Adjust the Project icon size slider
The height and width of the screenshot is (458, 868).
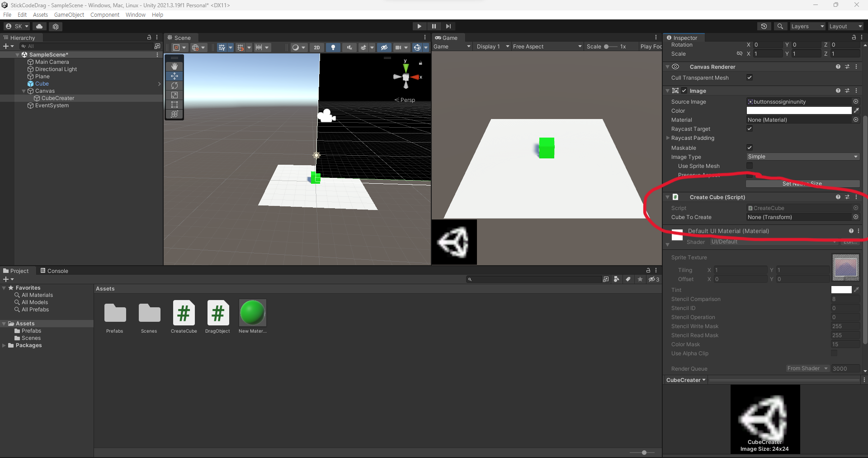(644, 453)
